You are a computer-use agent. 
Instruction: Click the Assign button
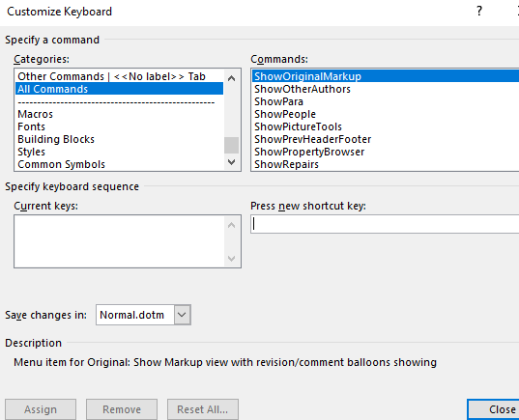pos(41,409)
